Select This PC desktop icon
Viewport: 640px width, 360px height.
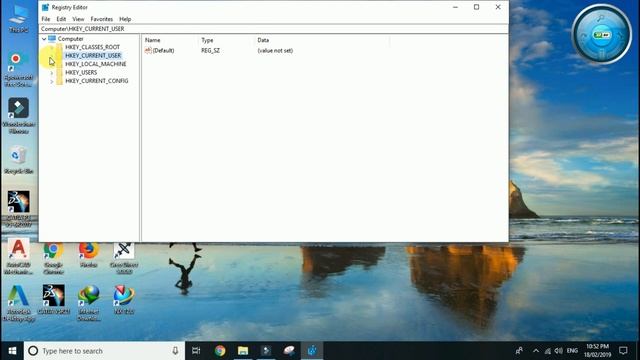[19, 19]
